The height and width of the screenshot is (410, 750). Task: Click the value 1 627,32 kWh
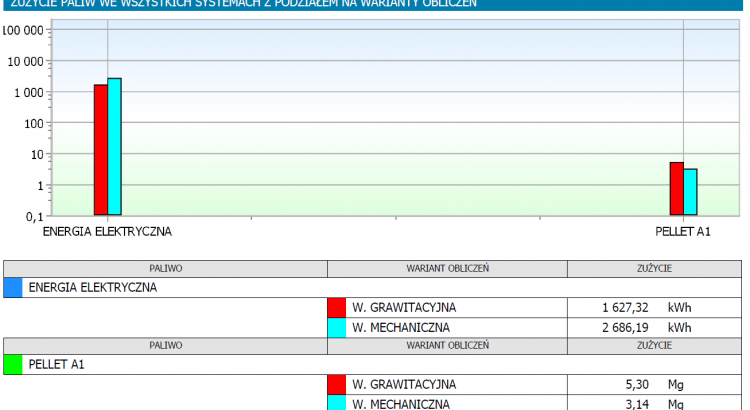pyautogui.click(x=647, y=308)
